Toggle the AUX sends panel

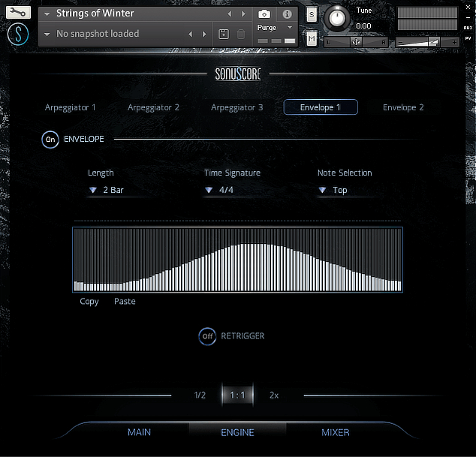468,28
